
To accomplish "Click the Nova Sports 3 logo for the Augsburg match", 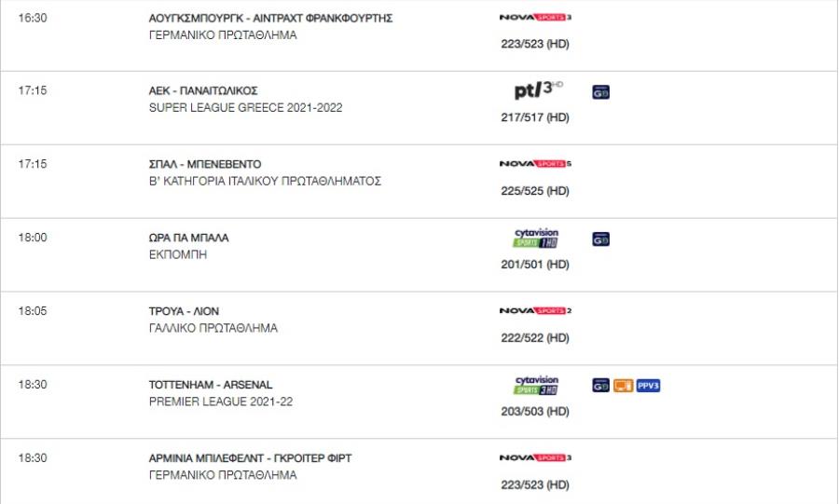I will (x=535, y=17).
